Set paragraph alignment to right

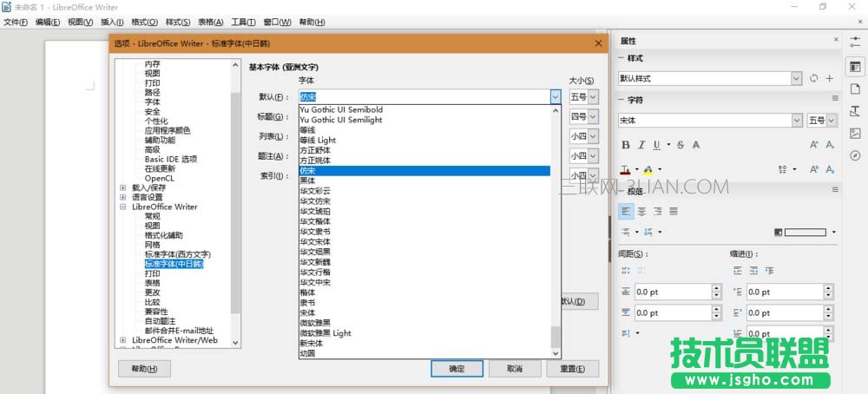pyautogui.click(x=658, y=211)
